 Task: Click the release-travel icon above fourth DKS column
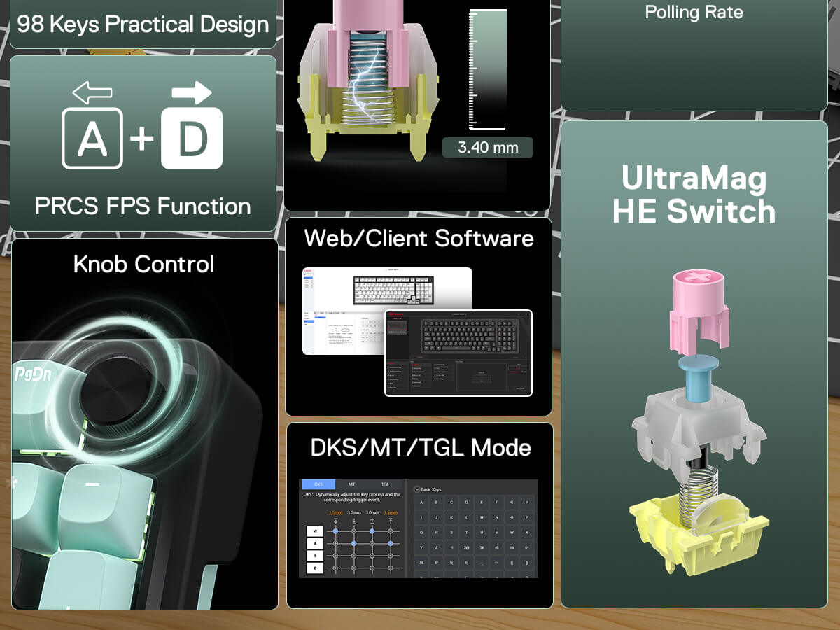pos(391,520)
